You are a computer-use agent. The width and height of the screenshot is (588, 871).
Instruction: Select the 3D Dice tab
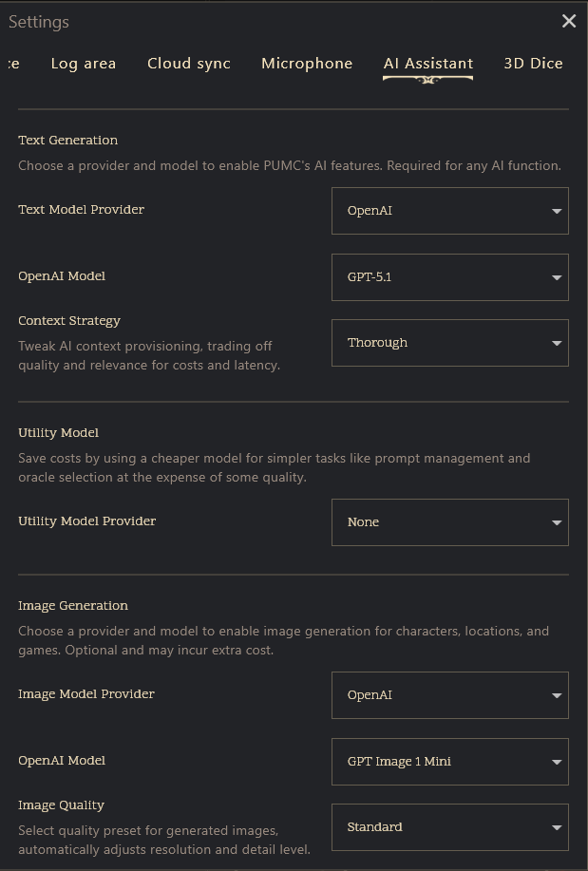(533, 64)
